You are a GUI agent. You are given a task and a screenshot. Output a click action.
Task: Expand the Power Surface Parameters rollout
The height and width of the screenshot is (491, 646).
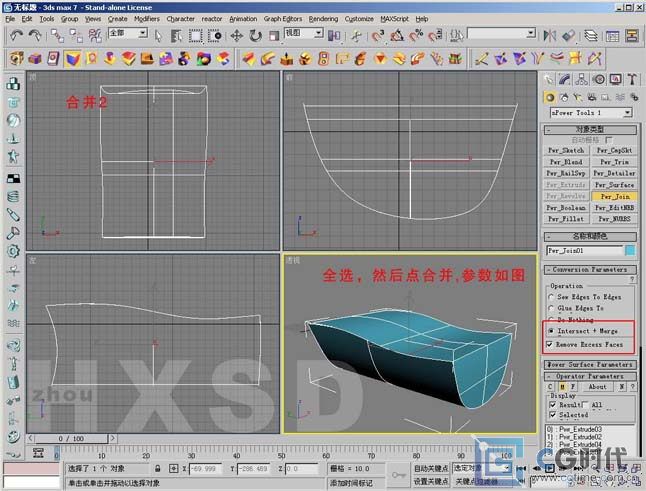point(590,365)
